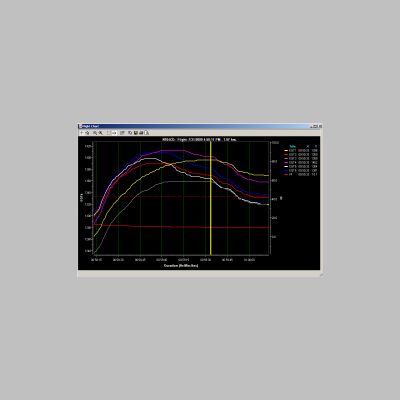Select the crosshair cursor tool in toolbar

(x=81, y=133)
